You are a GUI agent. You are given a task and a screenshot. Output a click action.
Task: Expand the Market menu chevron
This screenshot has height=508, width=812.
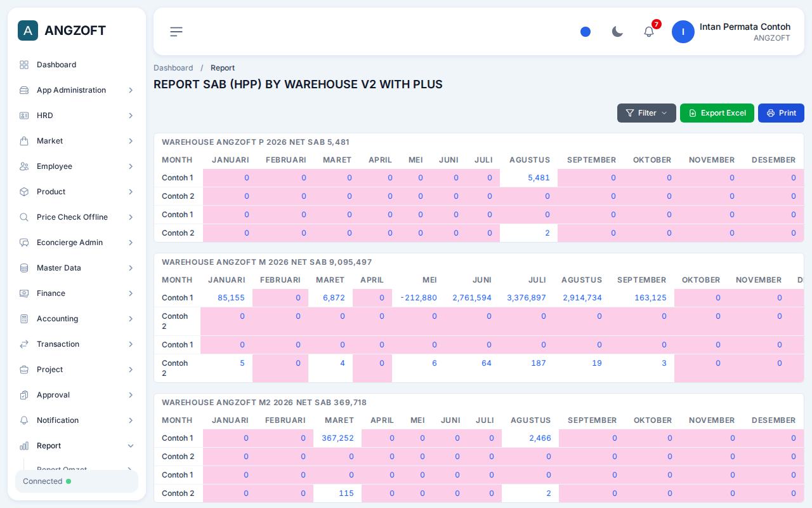[131, 141]
